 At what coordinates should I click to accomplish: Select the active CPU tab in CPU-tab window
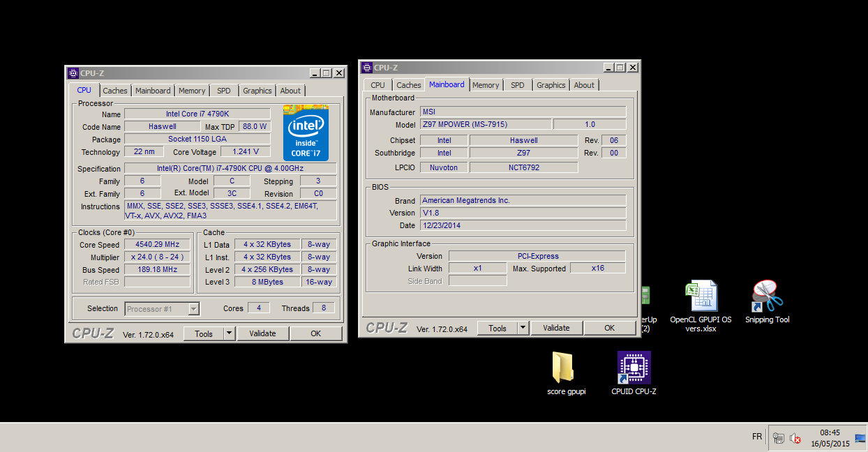84,90
